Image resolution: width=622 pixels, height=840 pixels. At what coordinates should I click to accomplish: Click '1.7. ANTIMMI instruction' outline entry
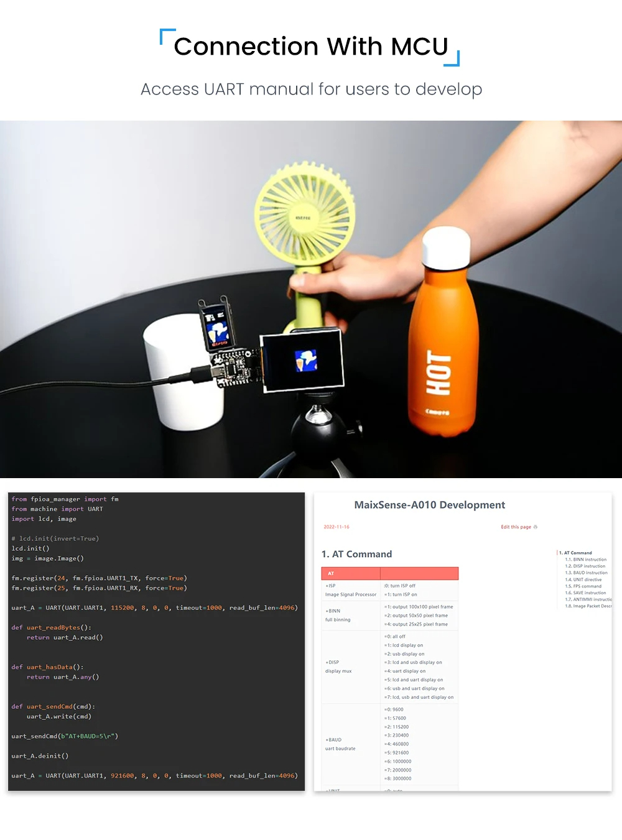588,599
